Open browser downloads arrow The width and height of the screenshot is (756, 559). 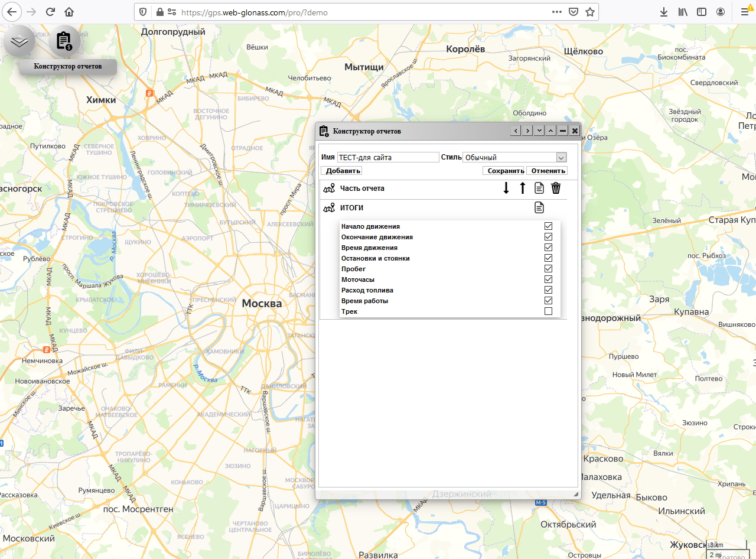(664, 12)
